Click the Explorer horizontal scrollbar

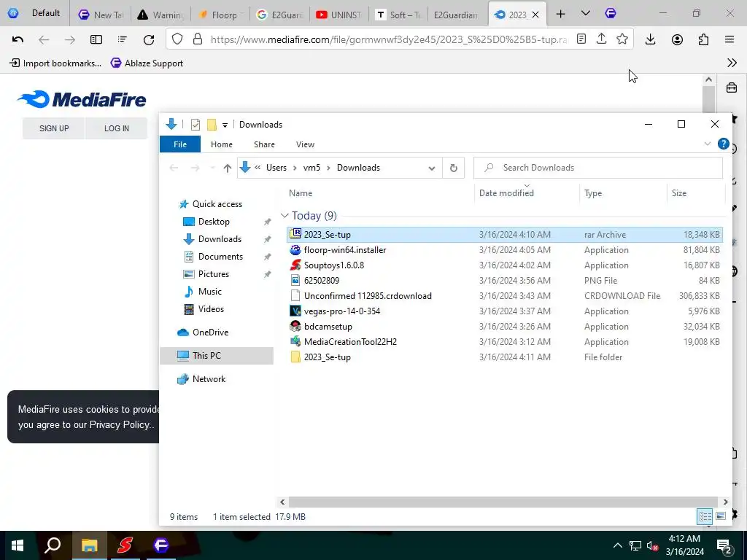(x=503, y=502)
